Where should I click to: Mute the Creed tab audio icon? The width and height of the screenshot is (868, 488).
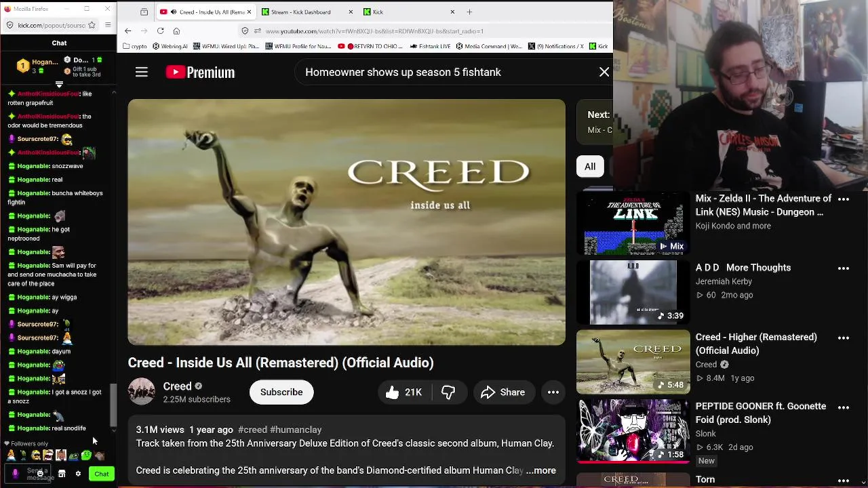point(173,12)
